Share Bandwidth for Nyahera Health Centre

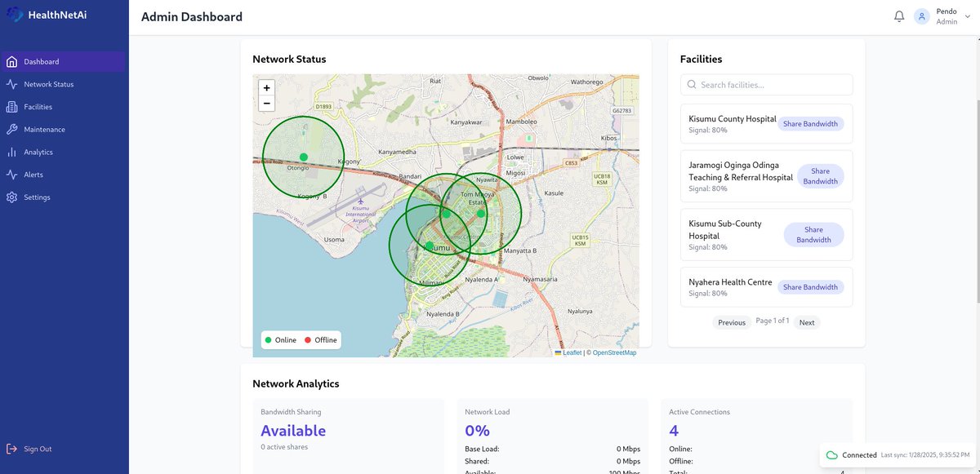[x=810, y=287]
